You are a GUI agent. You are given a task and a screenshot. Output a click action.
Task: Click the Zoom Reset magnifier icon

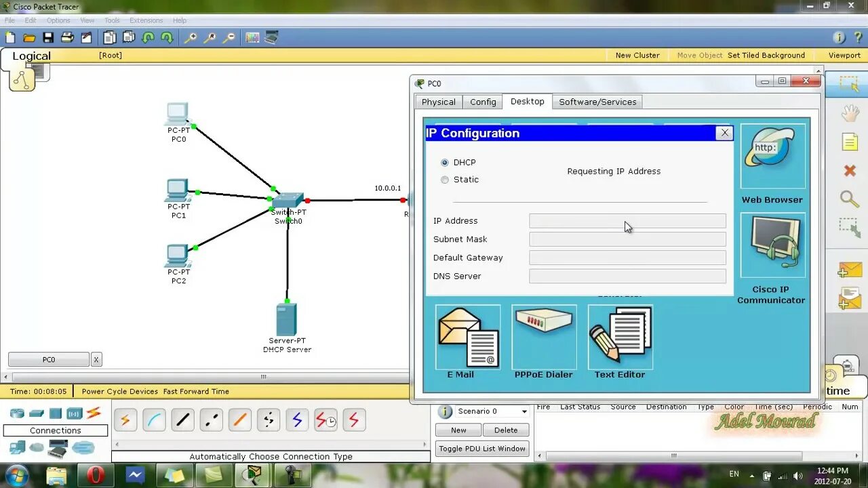210,38
